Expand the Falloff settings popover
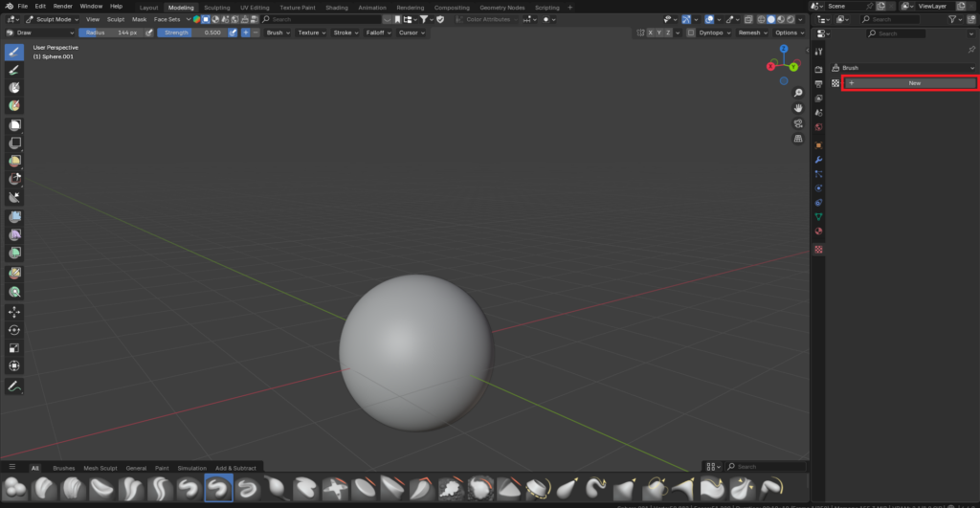This screenshot has height=508, width=980. pyautogui.click(x=378, y=33)
